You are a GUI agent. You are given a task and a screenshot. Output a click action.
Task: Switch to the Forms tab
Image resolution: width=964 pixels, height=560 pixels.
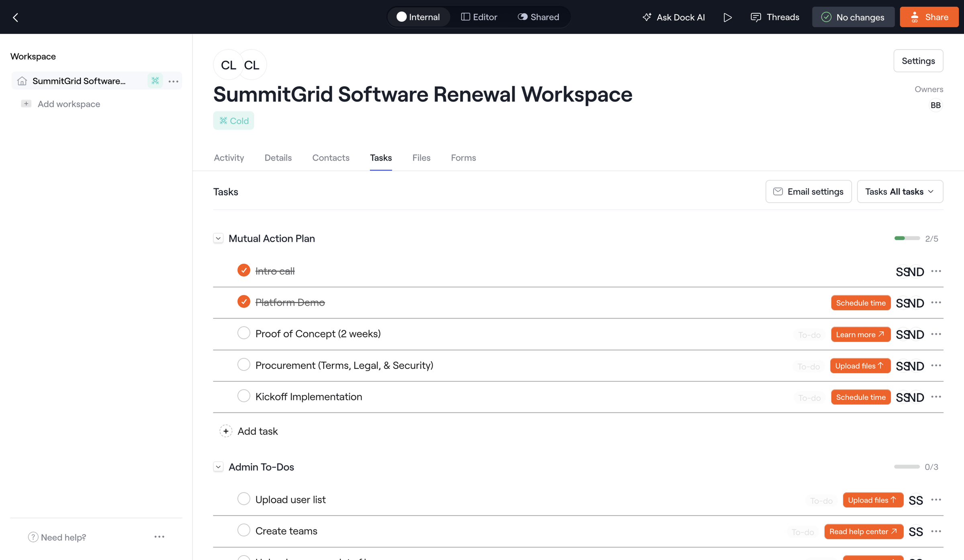pyautogui.click(x=464, y=158)
